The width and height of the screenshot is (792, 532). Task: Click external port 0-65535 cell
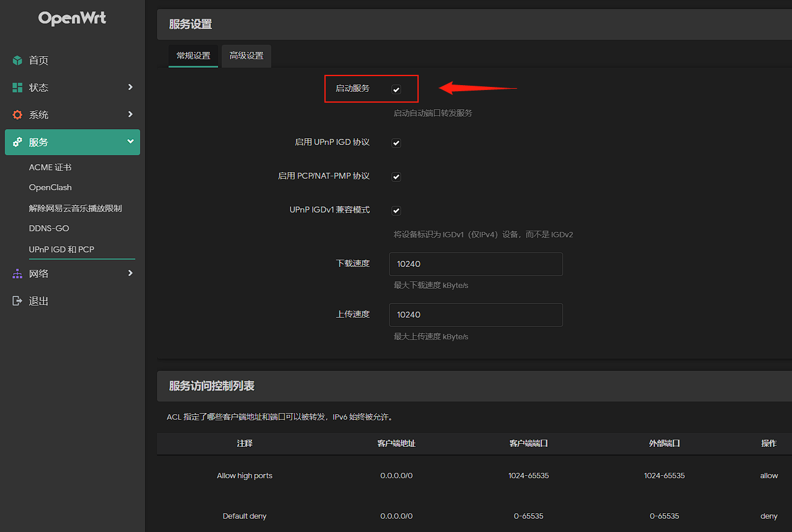[x=665, y=516]
